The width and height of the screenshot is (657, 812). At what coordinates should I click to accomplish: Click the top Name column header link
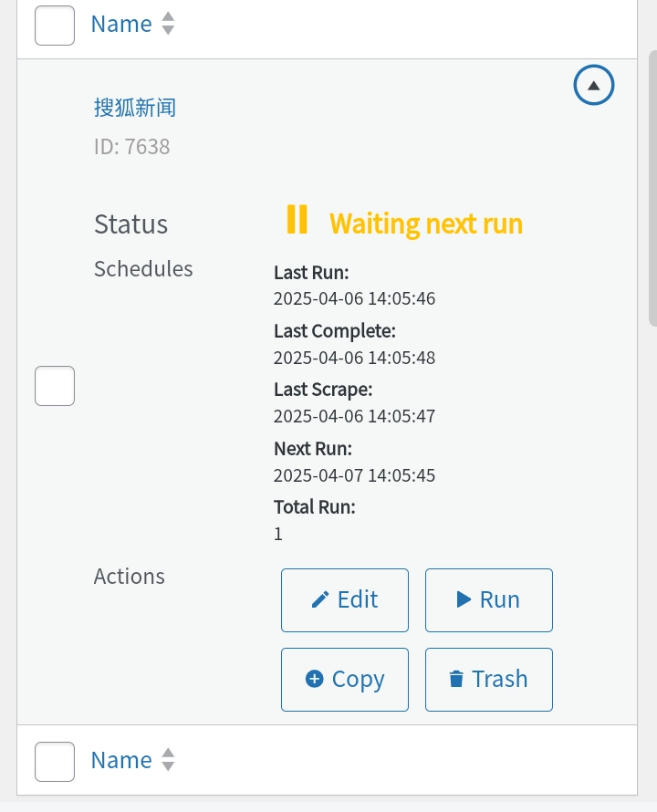point(121,24)
